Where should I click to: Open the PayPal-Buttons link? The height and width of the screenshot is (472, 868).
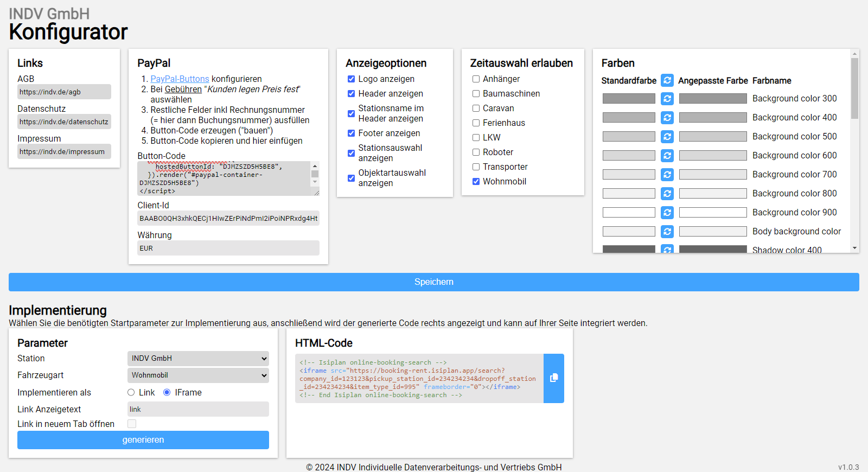[180, 79]
